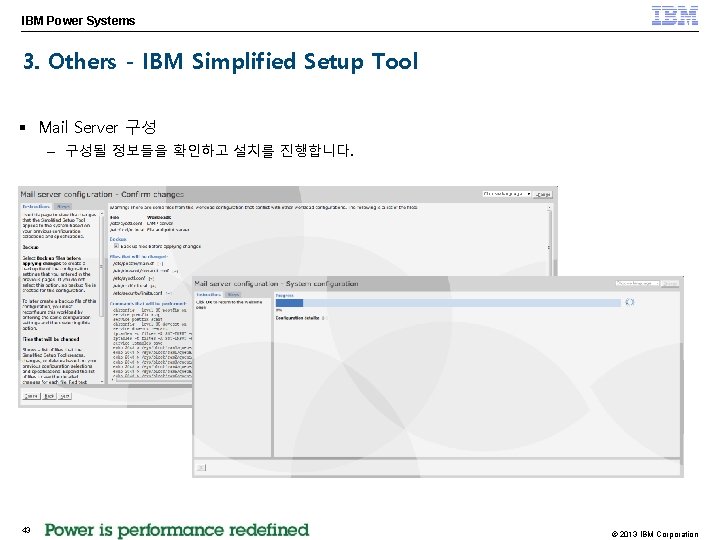Click the '© 2013 IBM Corporation' footer text
This screenshot has width=720, height=540.
(x=655, y=534)
